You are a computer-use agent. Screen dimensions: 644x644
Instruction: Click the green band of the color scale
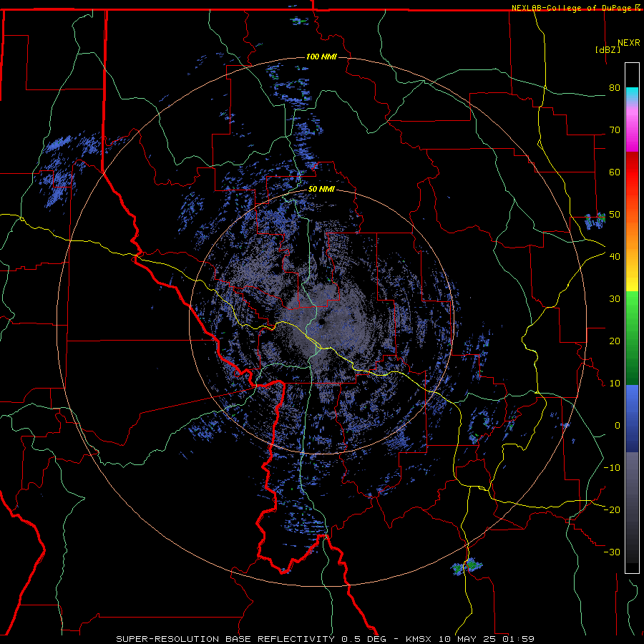click(x=632, y=338)
